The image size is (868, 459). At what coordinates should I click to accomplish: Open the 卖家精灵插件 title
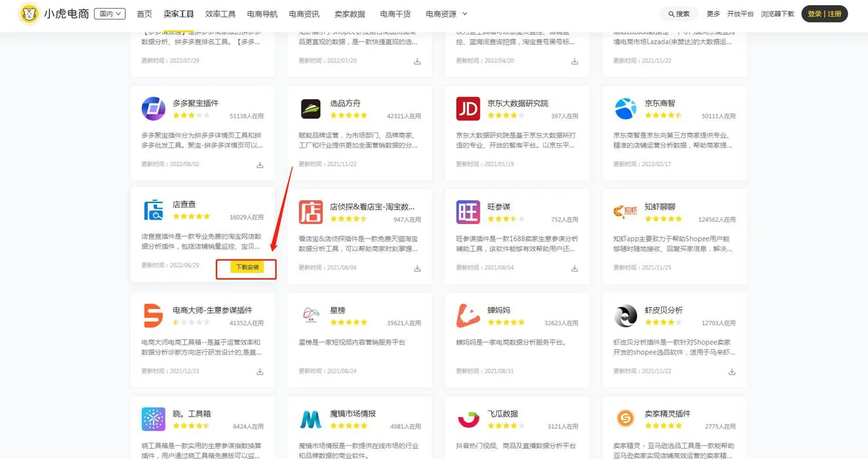(667, 413)
